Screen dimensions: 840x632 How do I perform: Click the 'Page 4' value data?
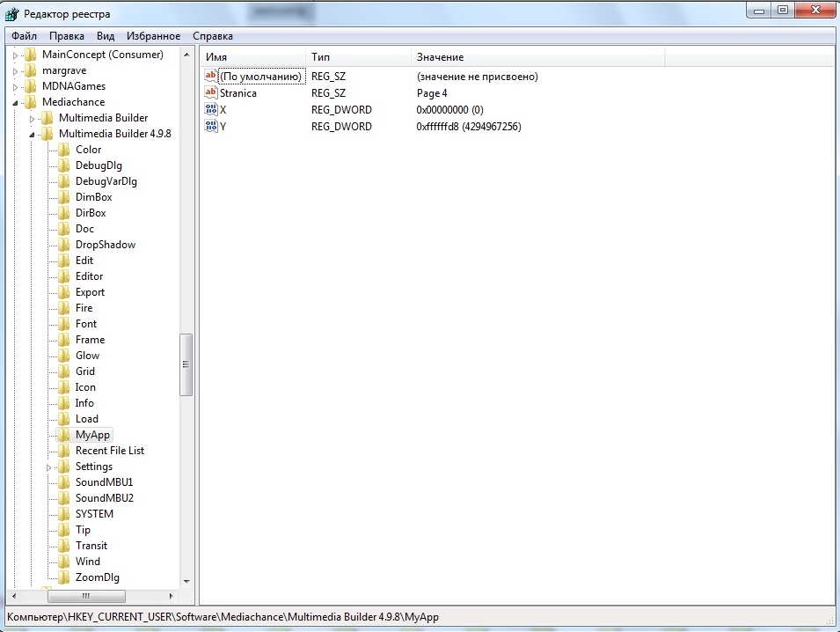[432, 93]
